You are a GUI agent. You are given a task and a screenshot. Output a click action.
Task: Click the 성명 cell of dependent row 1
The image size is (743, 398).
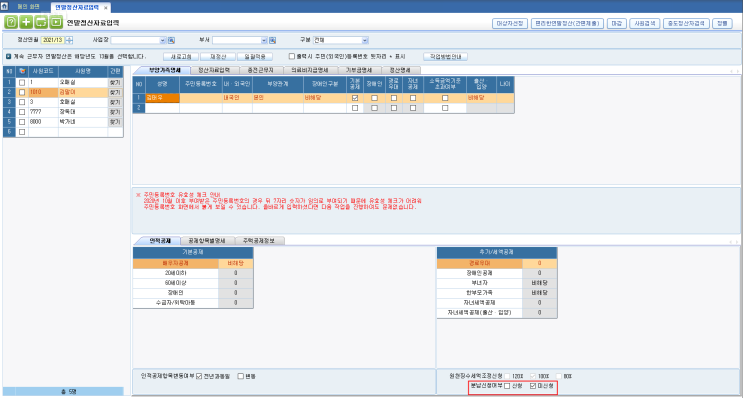(x=162, y=98)
